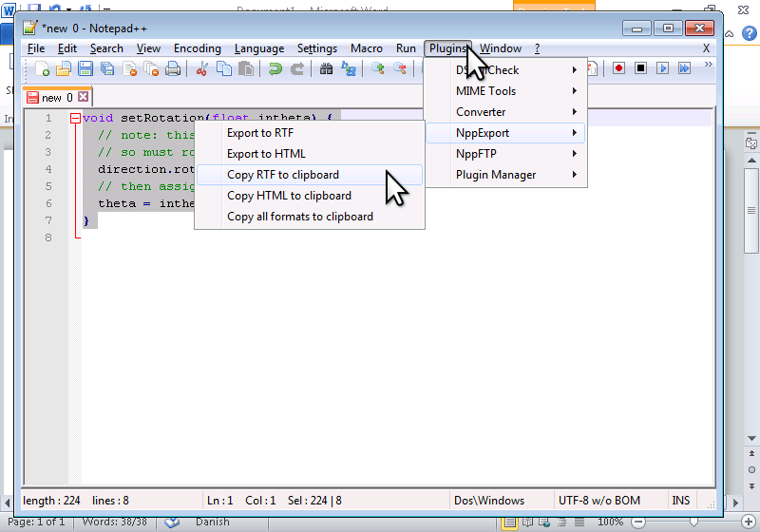
Task: Click the Copy toolbar icon
Action: (x=224, y=68)
